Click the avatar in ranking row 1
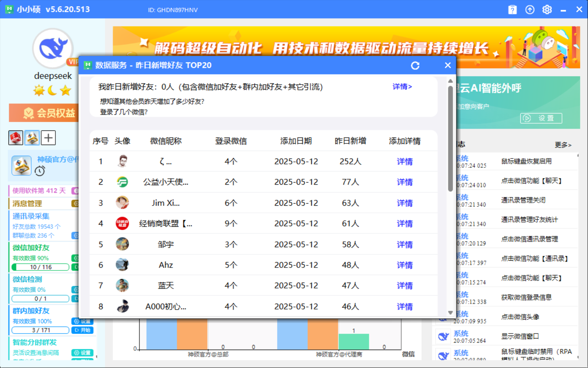Screen dimensions: 588x368 (x=122, y=161)
